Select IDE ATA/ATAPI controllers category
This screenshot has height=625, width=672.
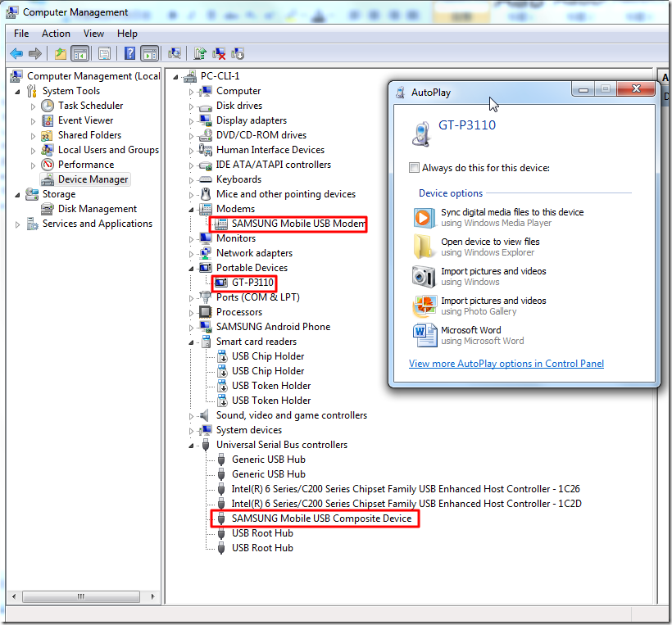tap(274, 165)
